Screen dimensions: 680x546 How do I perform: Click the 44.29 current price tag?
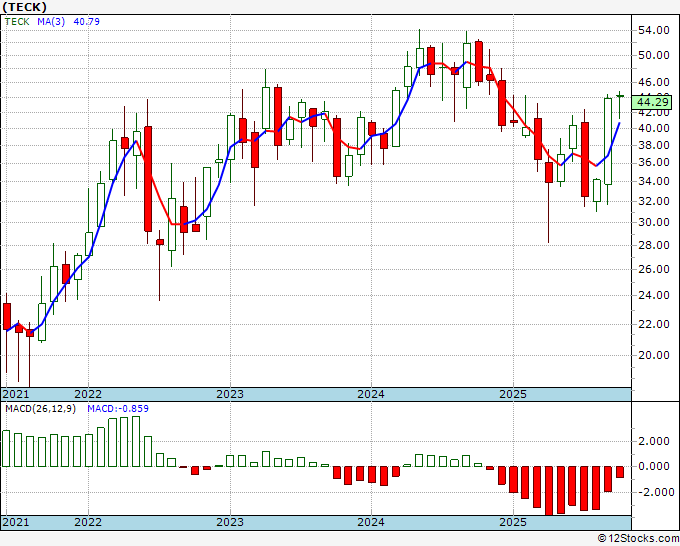pos(652,102)
